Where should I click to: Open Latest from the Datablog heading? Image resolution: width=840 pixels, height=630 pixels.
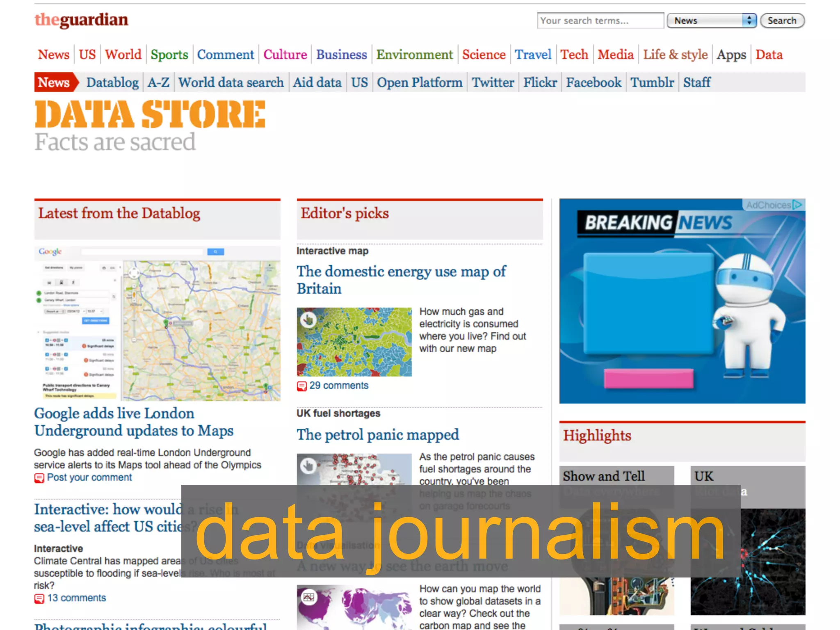click(x=119, y=214)
